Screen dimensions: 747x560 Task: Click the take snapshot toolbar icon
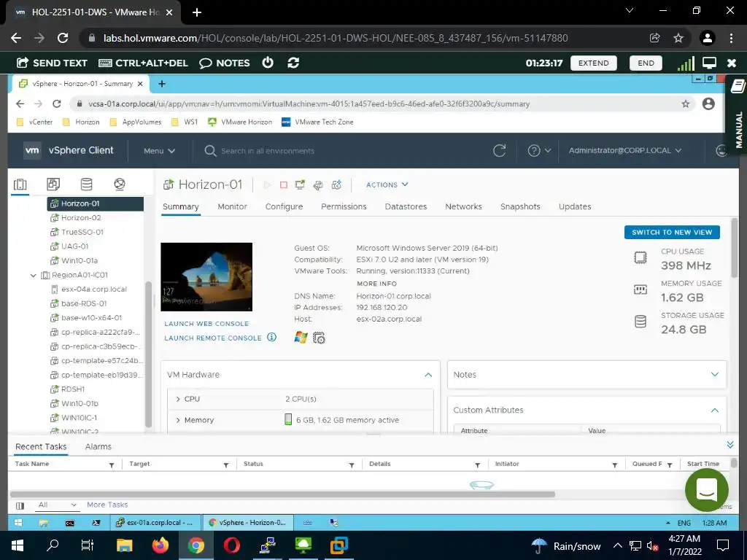[336, 184]
